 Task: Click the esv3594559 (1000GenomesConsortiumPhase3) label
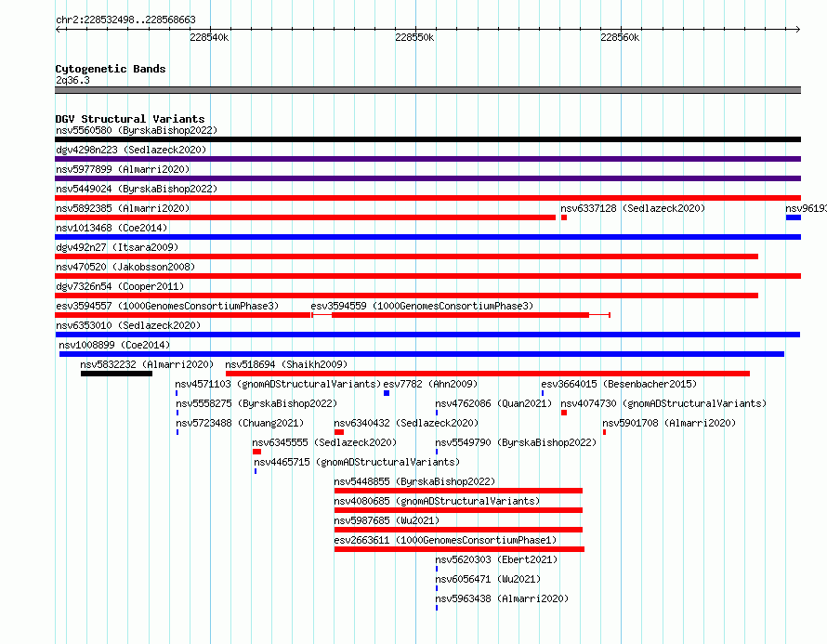pyautogui.click(x=422, y=306)
